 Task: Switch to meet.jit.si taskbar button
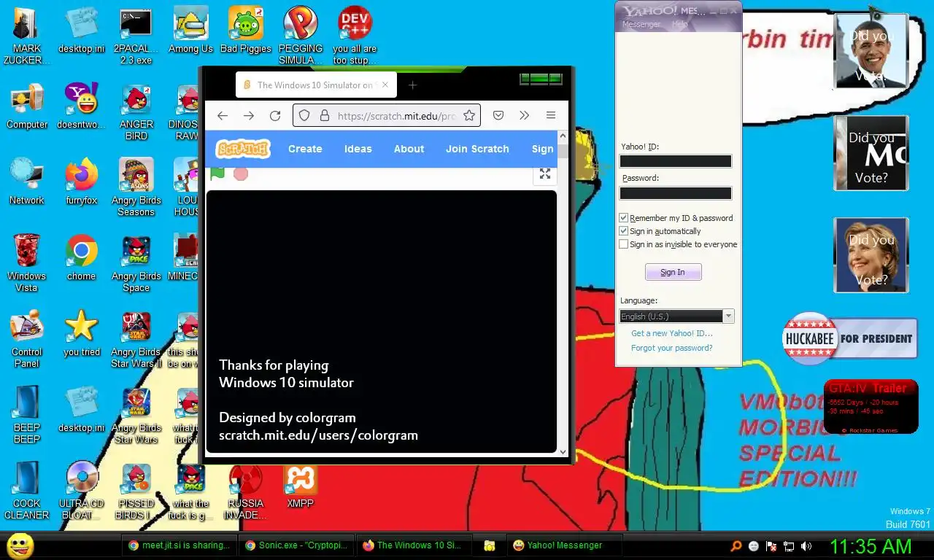tap(179, 545)
